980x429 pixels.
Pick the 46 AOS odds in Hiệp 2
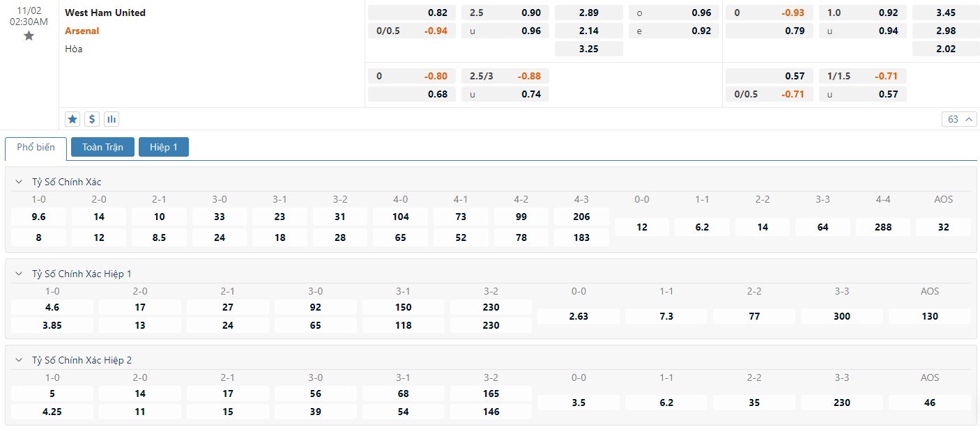tap(930, 403)
